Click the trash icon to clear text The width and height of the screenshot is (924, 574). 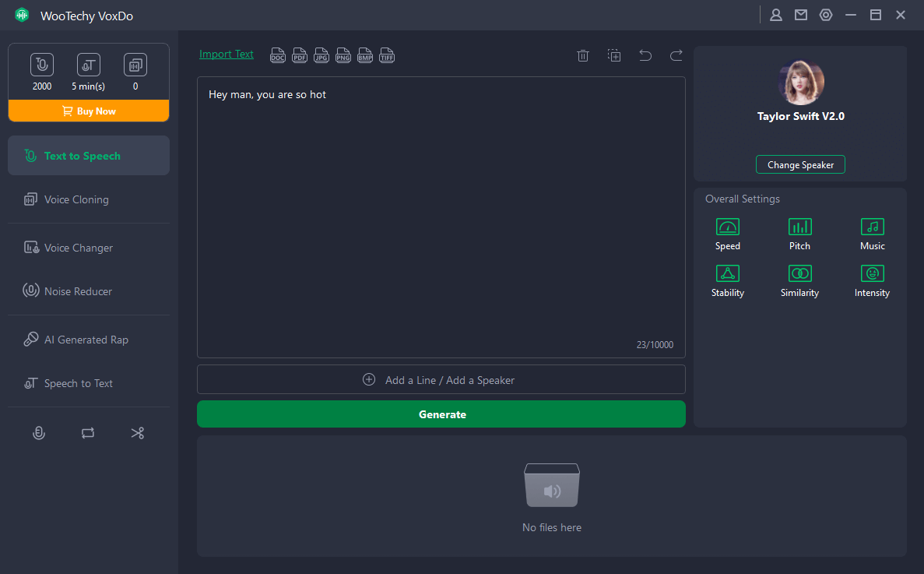[582, 55]
